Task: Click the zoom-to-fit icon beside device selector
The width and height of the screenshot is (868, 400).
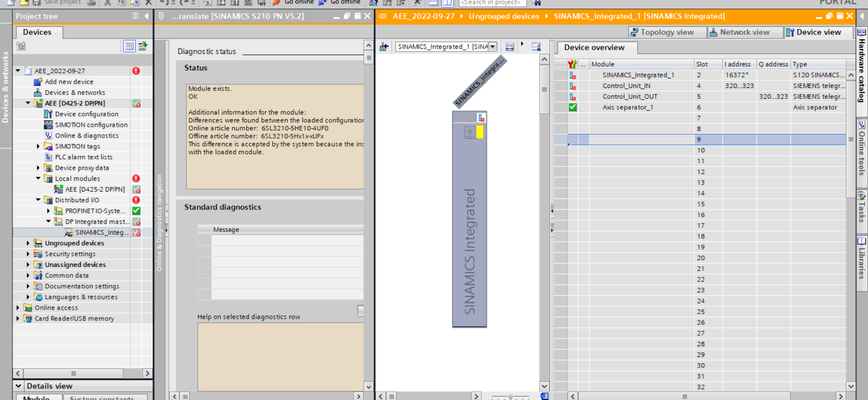Action: point(510,47)
